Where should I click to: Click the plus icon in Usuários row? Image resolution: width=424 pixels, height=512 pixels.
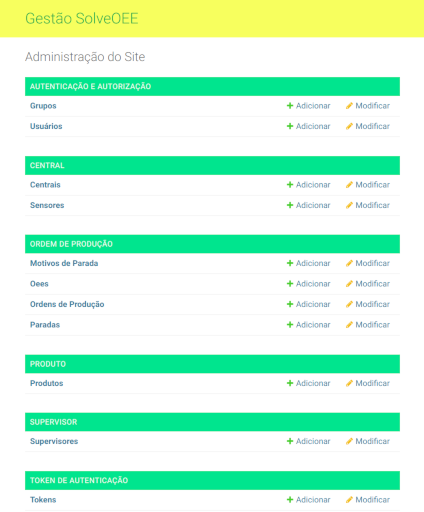coord(290,126)
